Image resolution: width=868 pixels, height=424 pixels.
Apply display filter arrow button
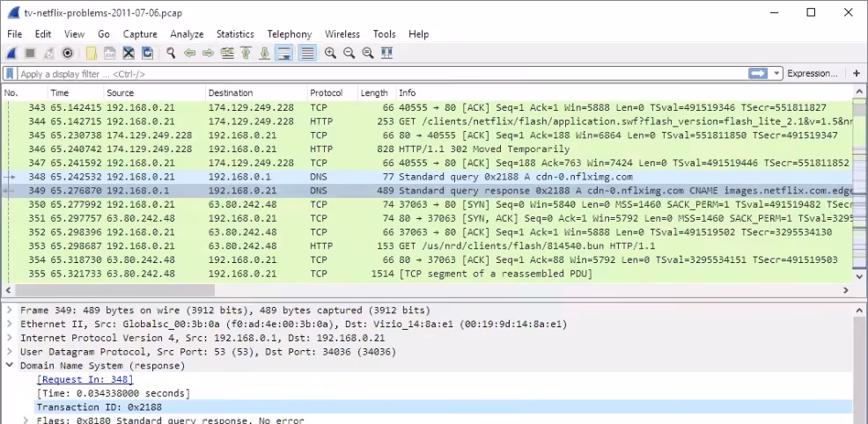coord(758,74)
